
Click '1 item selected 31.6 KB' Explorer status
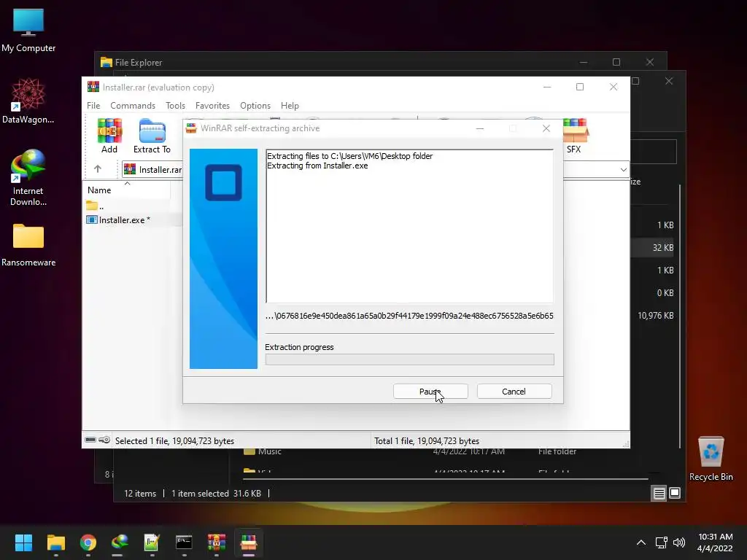point(216,494)
